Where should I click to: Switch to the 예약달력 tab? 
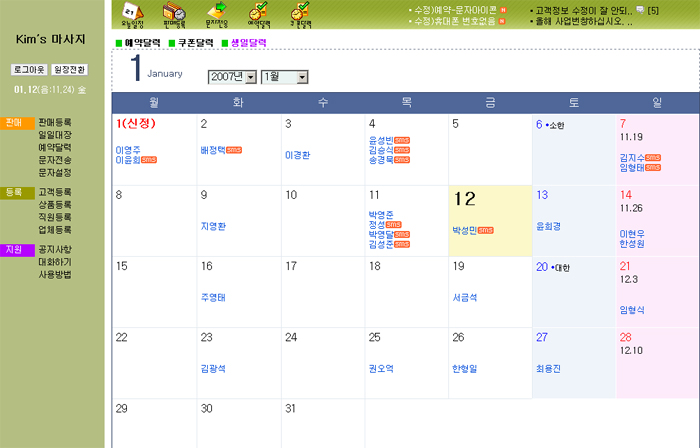(141, 43)
